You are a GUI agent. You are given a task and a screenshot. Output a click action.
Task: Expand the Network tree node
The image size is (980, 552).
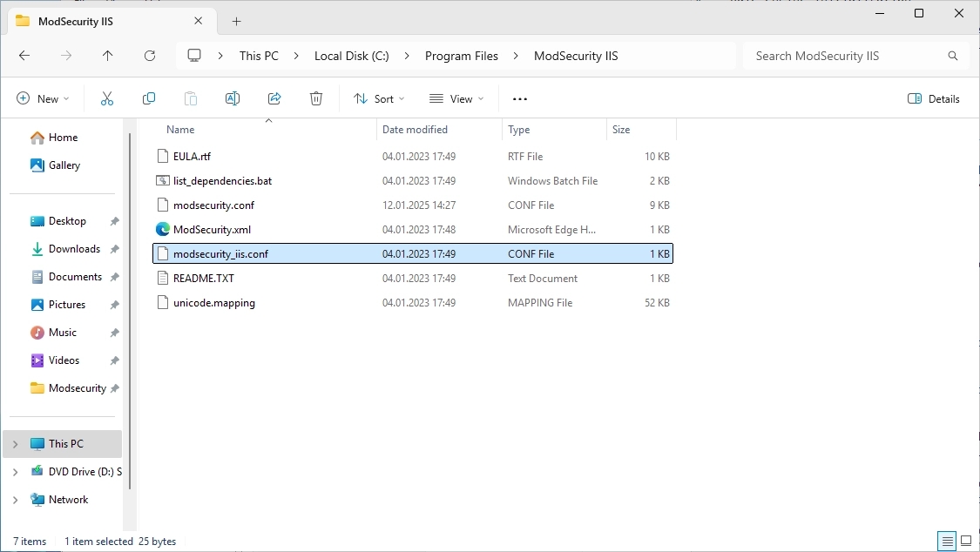(15, 500)
